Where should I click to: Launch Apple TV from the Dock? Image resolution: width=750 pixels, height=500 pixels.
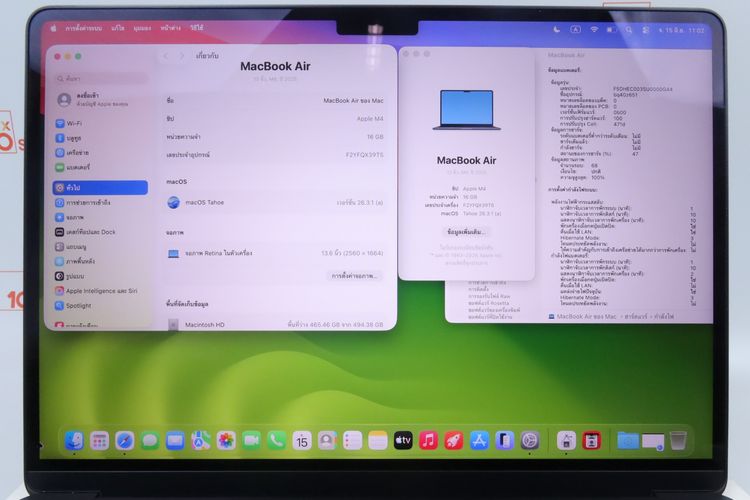pyautogui.click(x=403, y=441)
